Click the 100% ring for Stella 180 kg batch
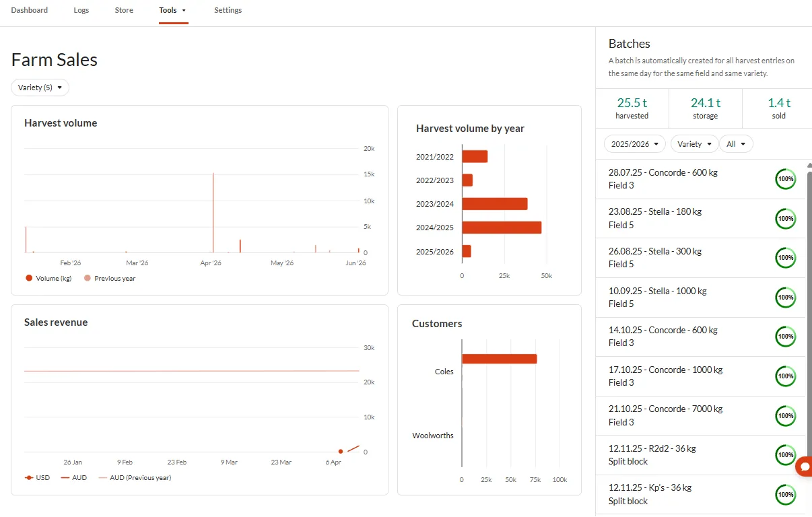The width and height of the screenshot is (812, 517). click(785, 219)
